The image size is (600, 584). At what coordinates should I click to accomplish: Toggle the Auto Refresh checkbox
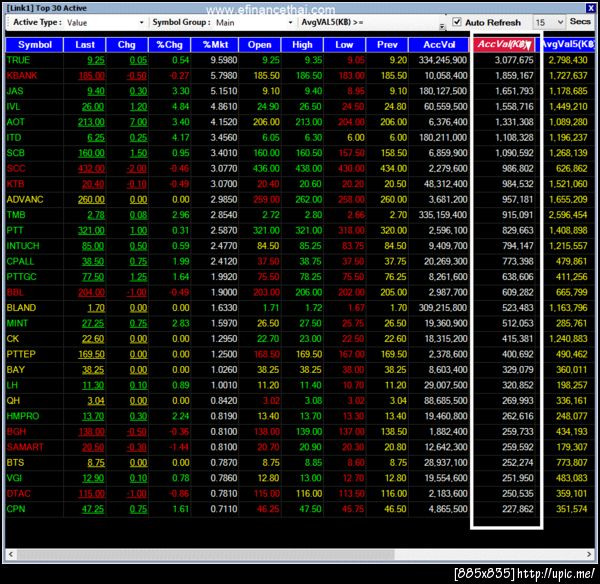457,22
